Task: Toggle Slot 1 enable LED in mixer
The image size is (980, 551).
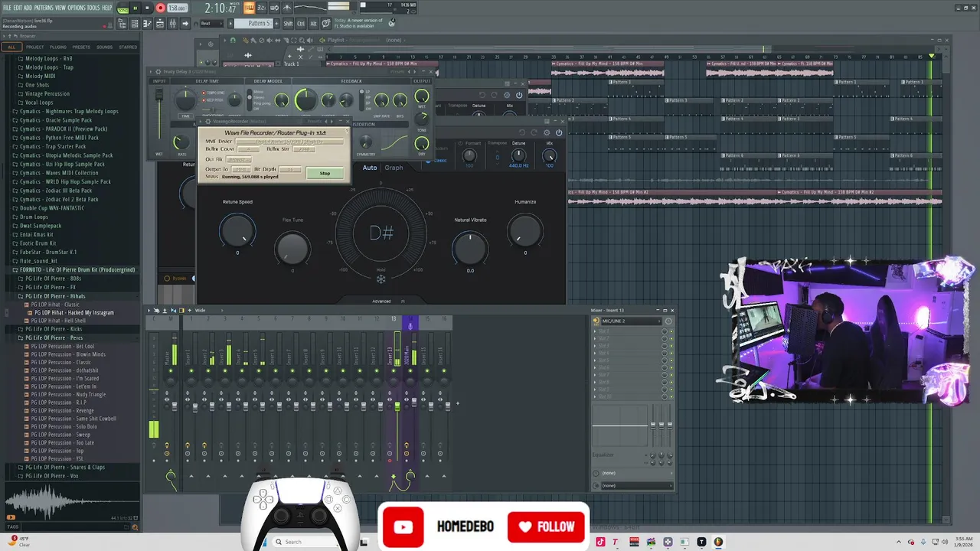Action: [x=671, y=331]
